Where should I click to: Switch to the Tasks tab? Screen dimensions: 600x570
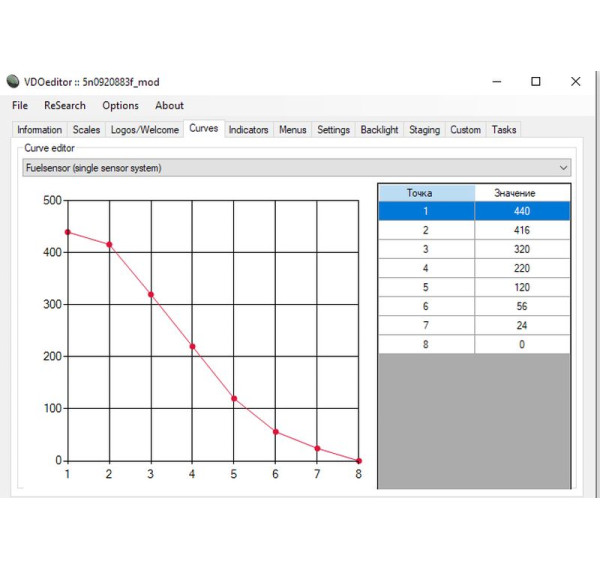click(504, 130)
